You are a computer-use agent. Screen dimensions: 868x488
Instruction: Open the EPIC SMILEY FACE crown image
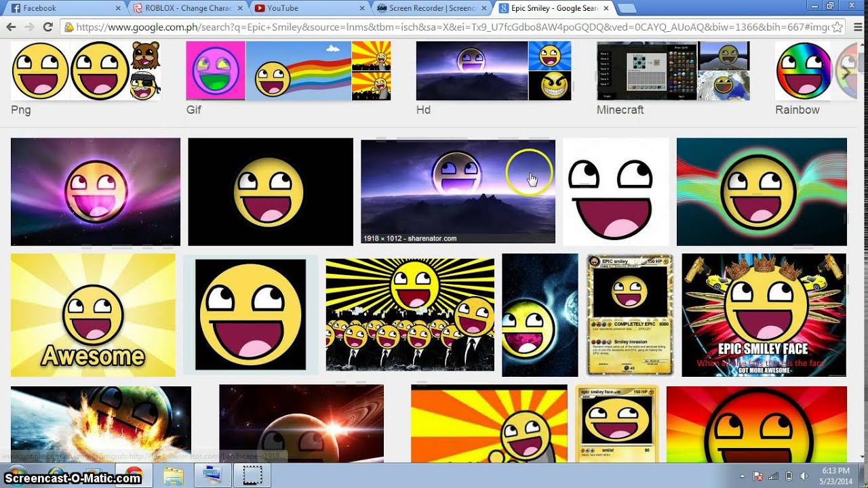pyautogui.click(x=764, y=315)
